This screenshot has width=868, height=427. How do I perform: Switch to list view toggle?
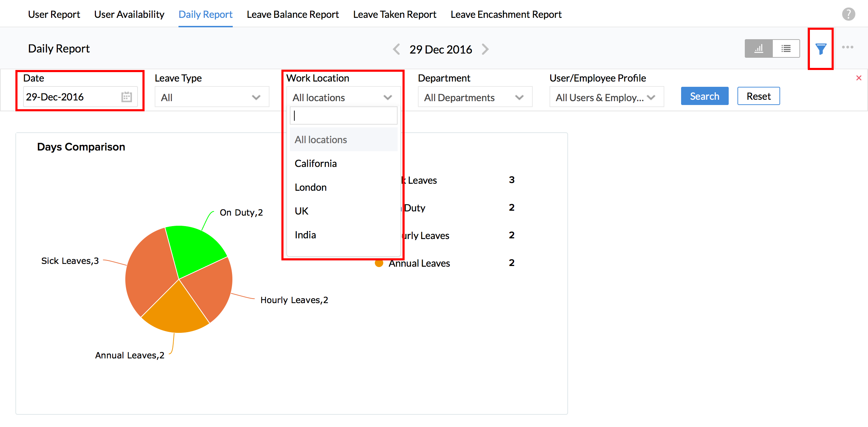click(x=786, y=49)
